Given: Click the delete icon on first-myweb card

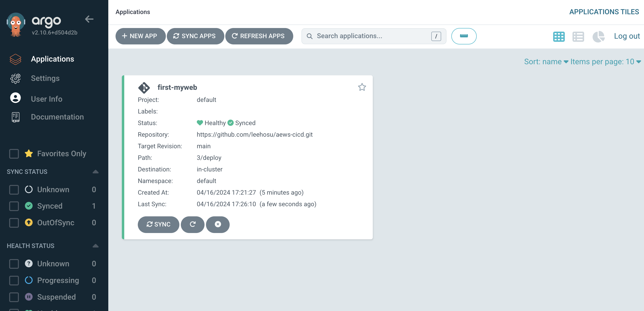Looking at the screenshot, I should 218,224.
